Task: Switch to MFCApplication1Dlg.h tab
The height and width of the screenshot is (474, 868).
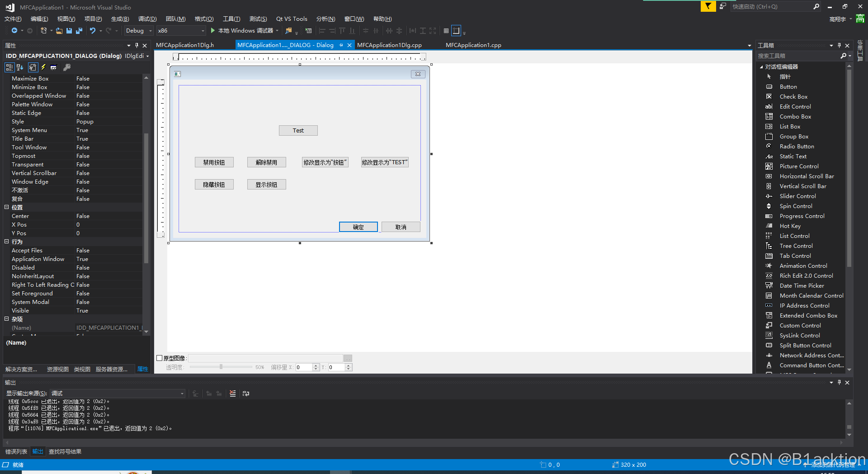Action: pos(185,45)
